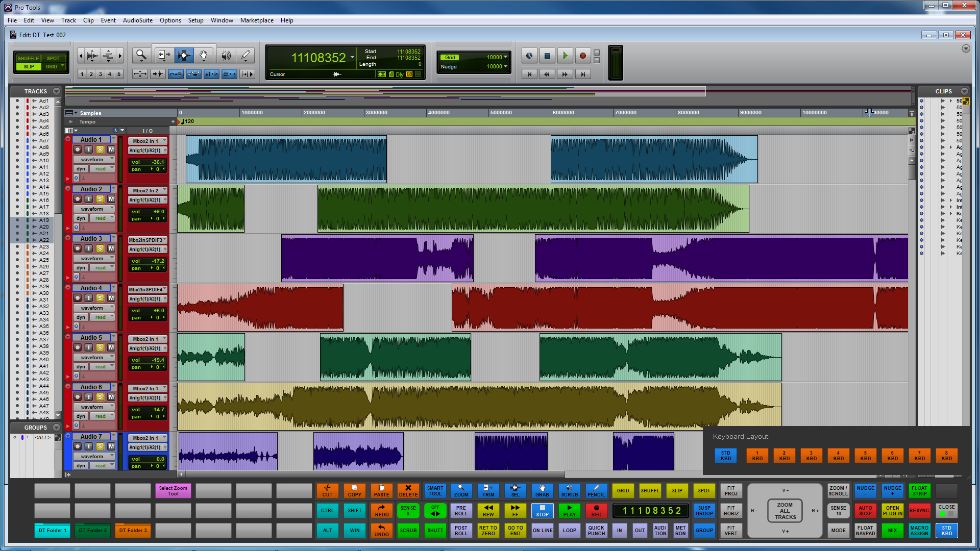Click the green transport play button
The height and width of the screenshot is (551, 980).
click(x=565, y=56)
